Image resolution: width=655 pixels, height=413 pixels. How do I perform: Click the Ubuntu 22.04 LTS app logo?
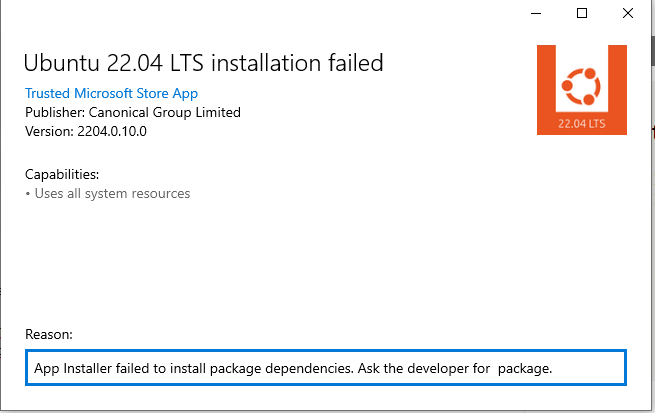(581, 90)
